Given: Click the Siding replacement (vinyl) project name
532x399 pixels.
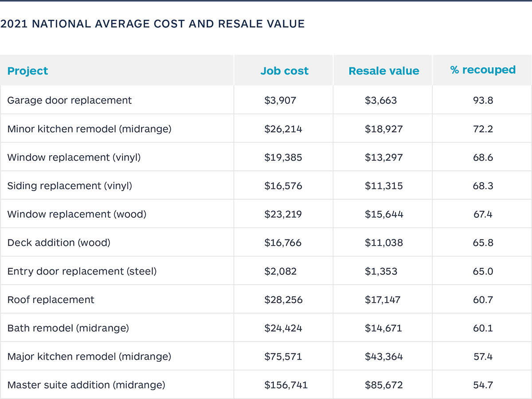Looking at the screenshot, I should pos(70,186).
